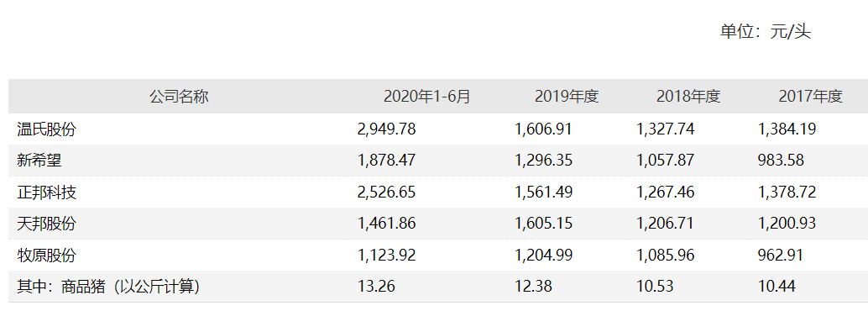The height and width of the screenshot is (311, 868).
Task: Click the 新希望 company name cell
Action: (39, 161)
